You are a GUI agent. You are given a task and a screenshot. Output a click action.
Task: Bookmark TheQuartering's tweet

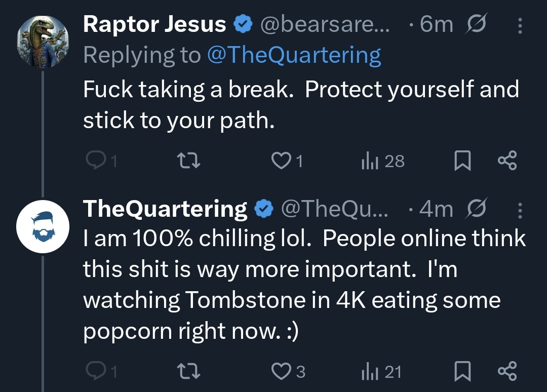(x=462, y=371)
